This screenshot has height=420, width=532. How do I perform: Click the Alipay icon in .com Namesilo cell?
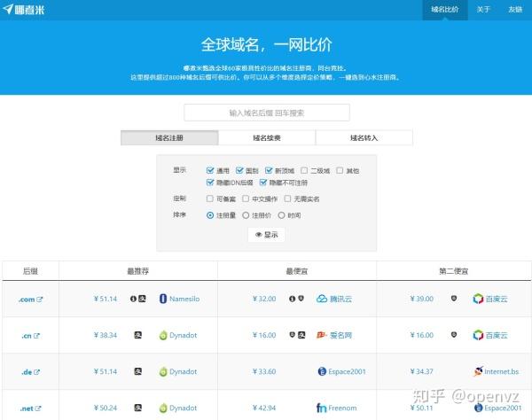pyautogui.click(x=142, y=299)
